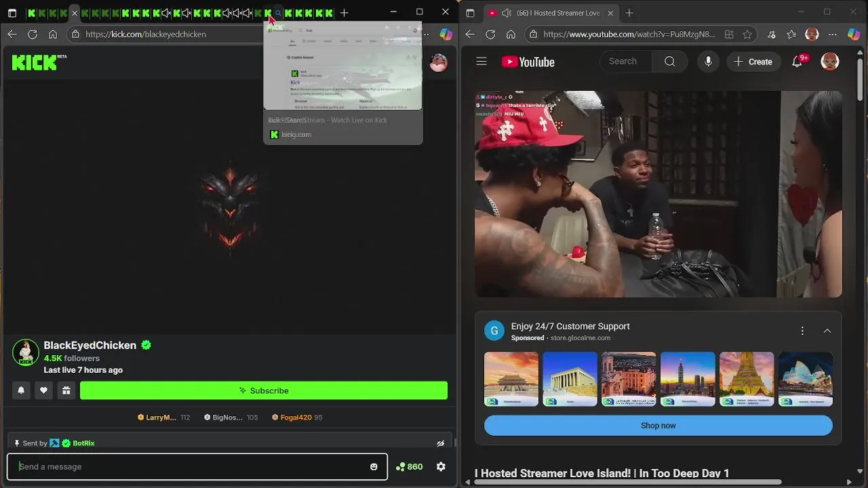The height and width of the screenshot is (488, 868).
Task: Follow BlackEyedChicken with the heart button
Action: click(x=43, y=390)
